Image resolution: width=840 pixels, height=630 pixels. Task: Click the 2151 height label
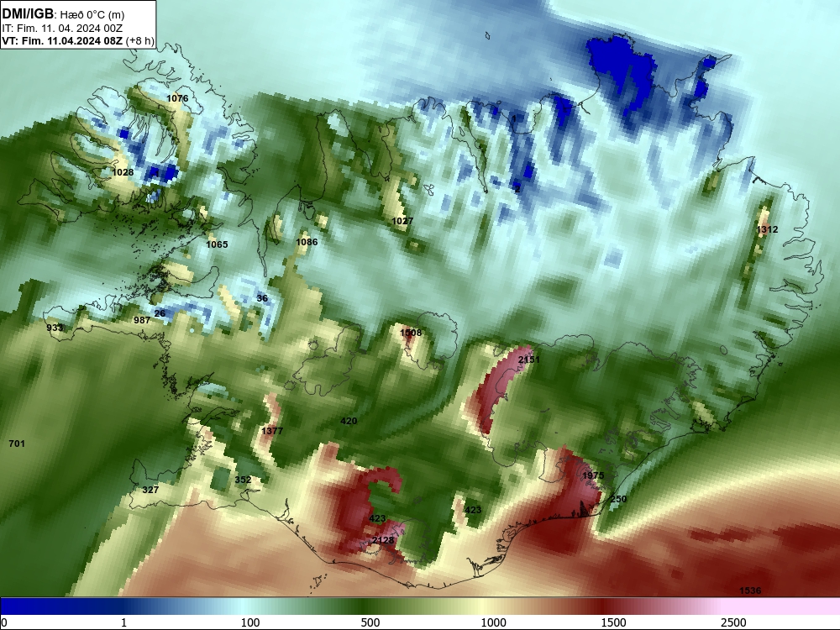(529, 359)
